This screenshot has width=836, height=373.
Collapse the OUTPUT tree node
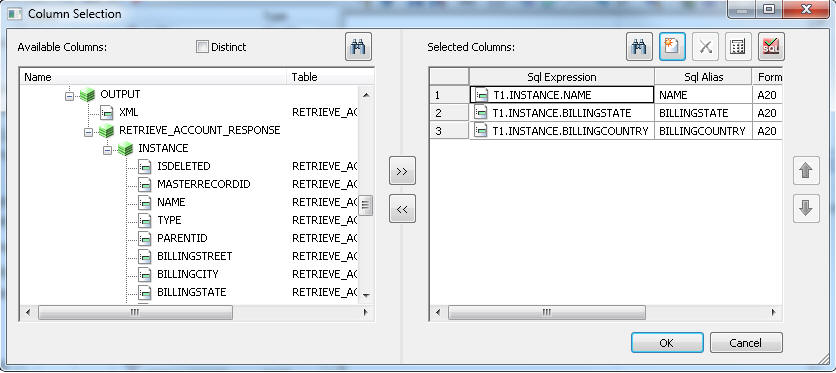click(x=69, y=96)
